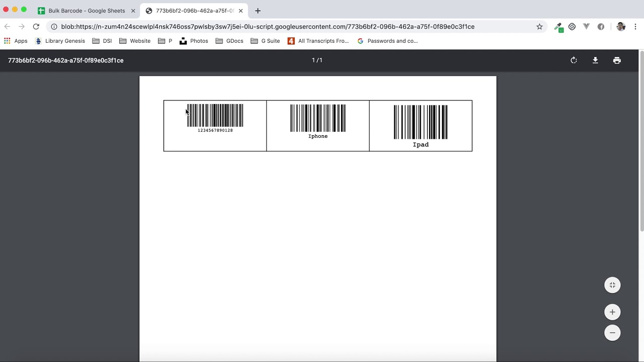644x362 pixels.
Task: Print the barcode PDF
Action: point(617,60)
